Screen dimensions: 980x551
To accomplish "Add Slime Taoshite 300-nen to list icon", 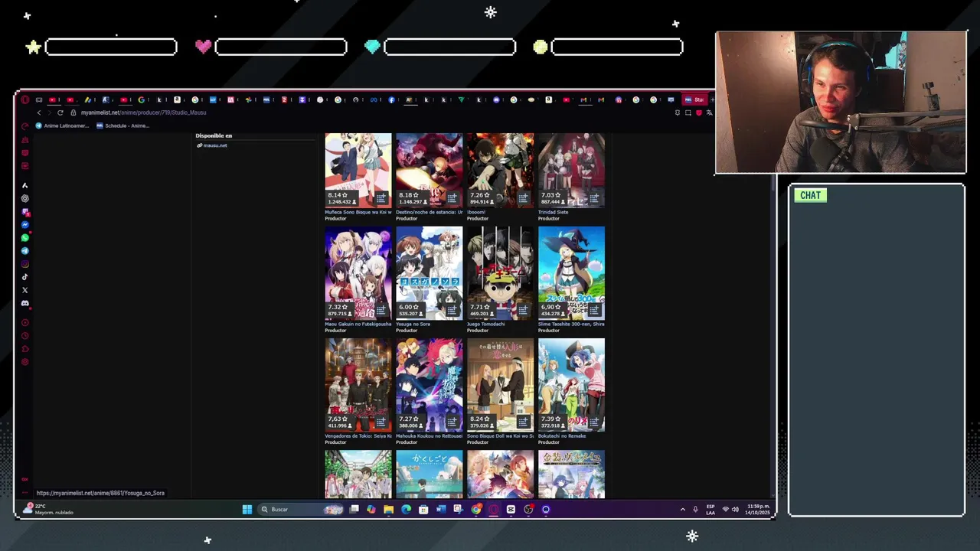I will click(x=595, y=310).
